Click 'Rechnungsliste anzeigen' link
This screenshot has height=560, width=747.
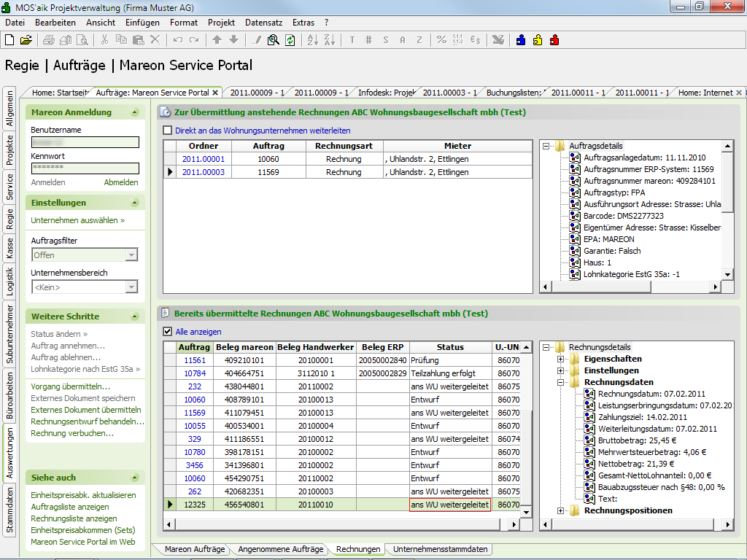click(74, 518)
